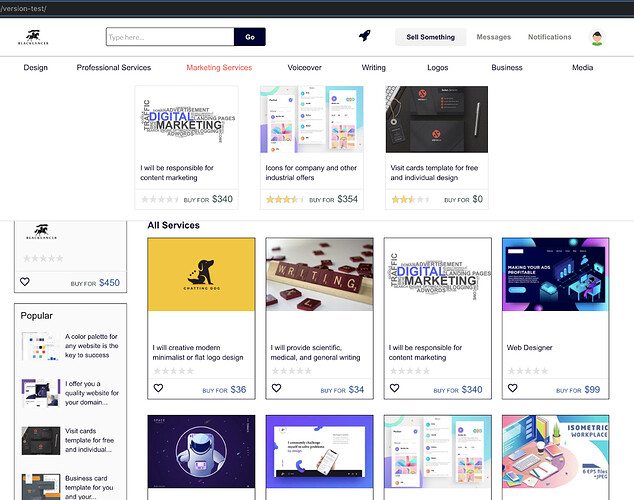Click heart icon on $36 logo design card
Viewport: 634px width, 500px height.
pyautogui.click(x=158, y=388)
